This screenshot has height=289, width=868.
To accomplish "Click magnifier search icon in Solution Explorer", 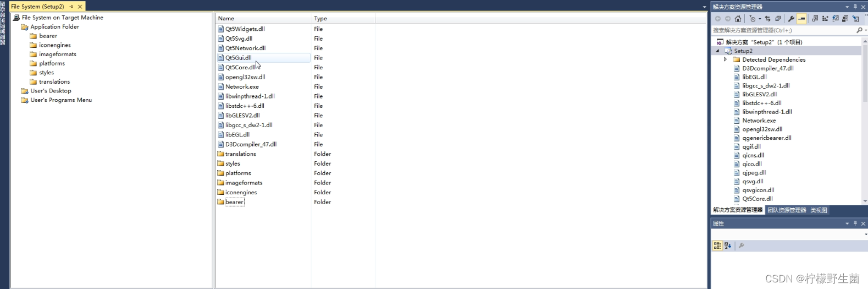I will pyautogui.click(x=859, y=30).
